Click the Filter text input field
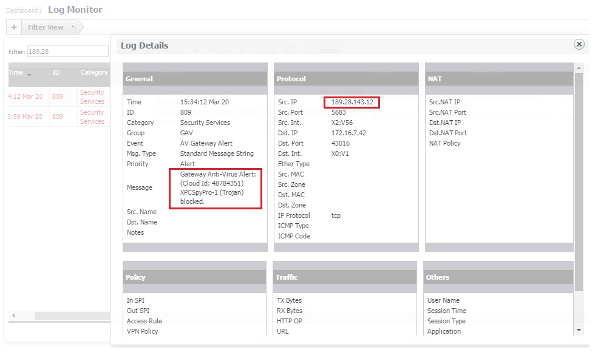Image resolution: width=595 pixels, height=364 pixels. coord(67,52)
